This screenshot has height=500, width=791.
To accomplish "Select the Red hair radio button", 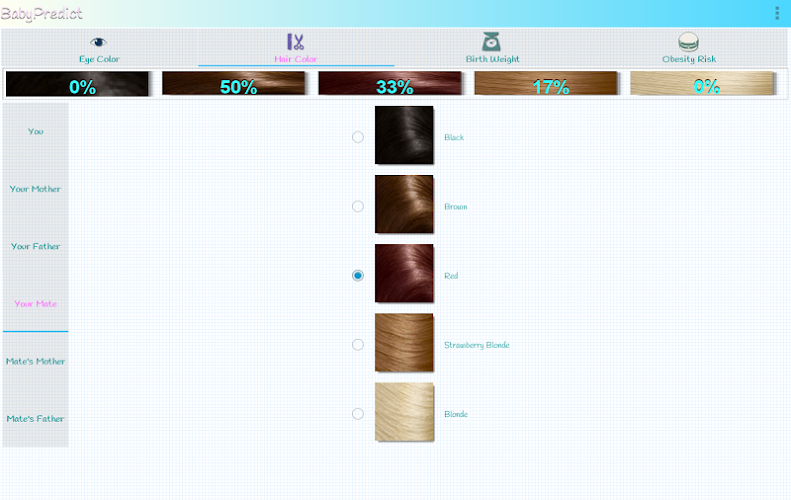I will coord(358,275).
